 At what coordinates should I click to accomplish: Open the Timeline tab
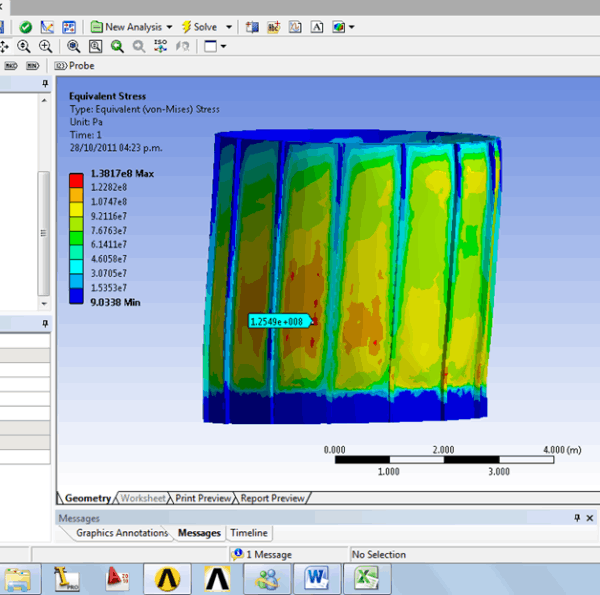249,533
